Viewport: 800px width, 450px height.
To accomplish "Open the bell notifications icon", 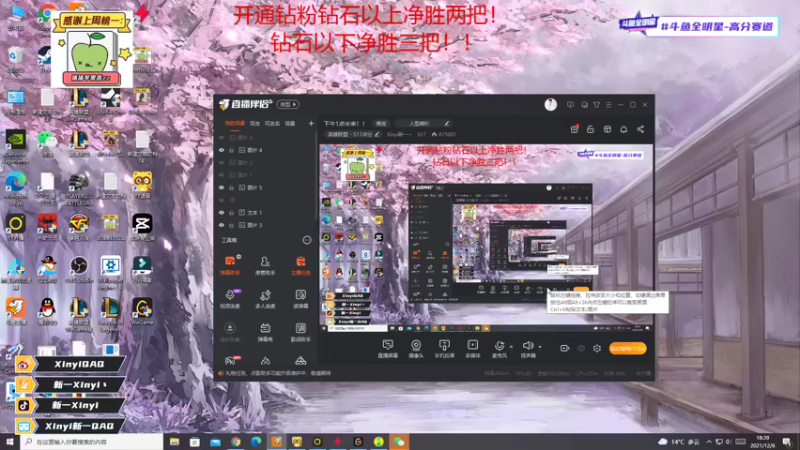I will tap(623, 129).
